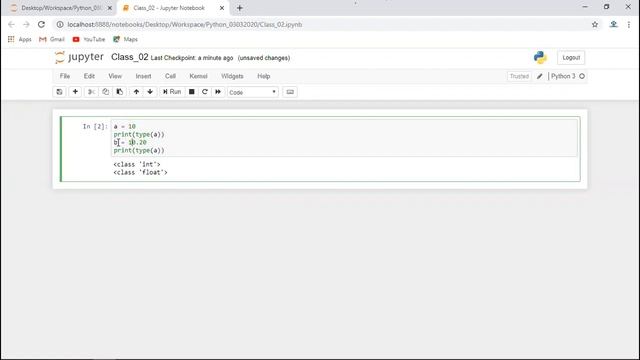The image size is (640, 360).
Task: Click the code line 'a = 10'
Action: [x=124, y=127]
